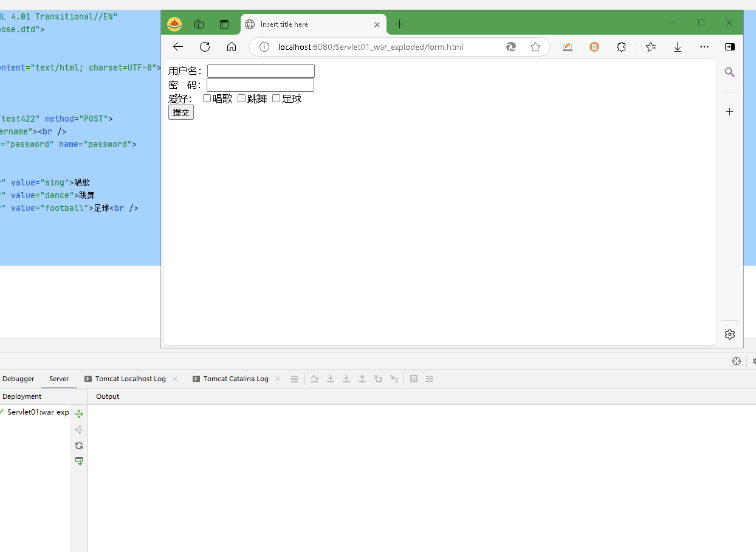Toggle the Edge sidebar icon
This screenshot has width=756, height=552.
tap(730, 47)
